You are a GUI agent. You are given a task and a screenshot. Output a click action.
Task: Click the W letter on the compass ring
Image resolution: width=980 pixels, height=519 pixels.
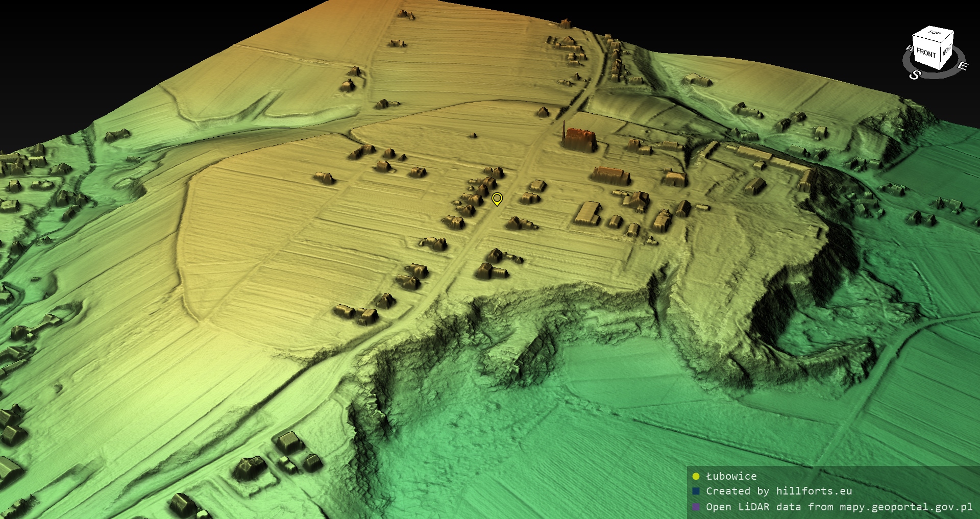[909, 49]
